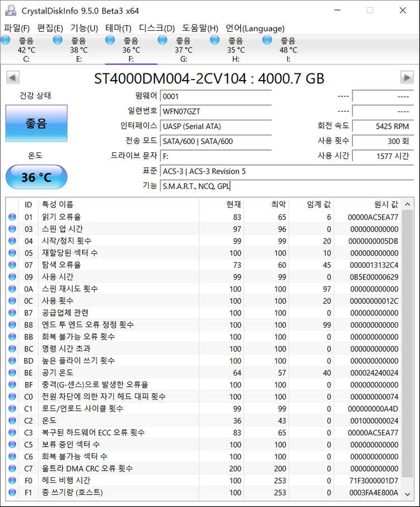Click the 특성 이름 column header
The height and width of the screenshot is (507, 420).
click(119, 204)
